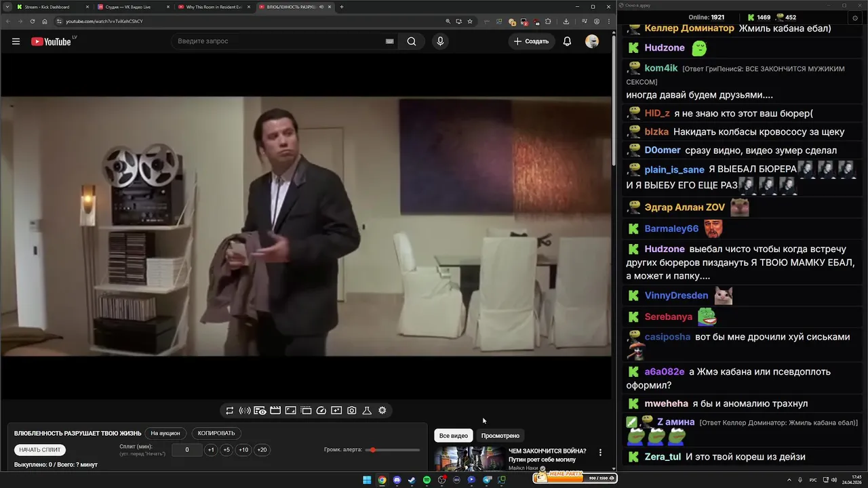Image resolution: width=868 pixels, height=488 pixels.
Task: Click username casiposha in chat window
Action: tap(667, 337)
